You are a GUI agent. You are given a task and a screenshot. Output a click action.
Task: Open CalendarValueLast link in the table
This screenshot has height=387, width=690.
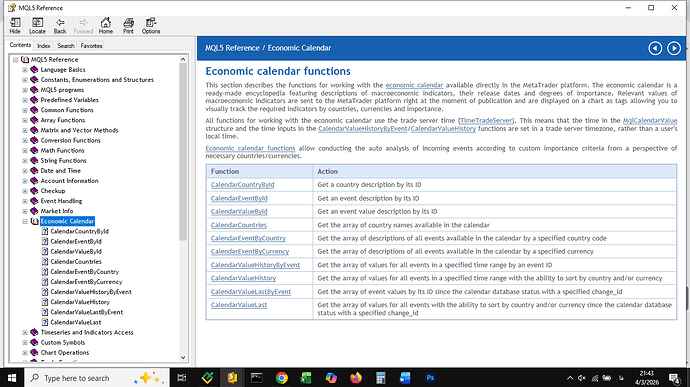coord(239,305)
